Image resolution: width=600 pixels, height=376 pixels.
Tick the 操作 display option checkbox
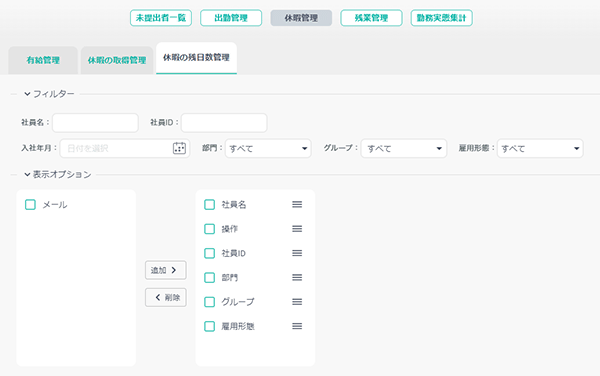(x=209, y=229)
